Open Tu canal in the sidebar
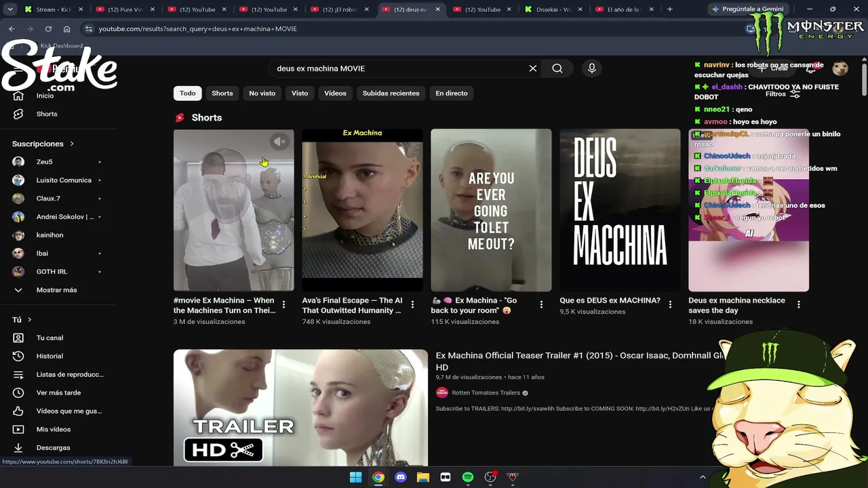This screenshot has width=868, height=488. coord(50,338)
